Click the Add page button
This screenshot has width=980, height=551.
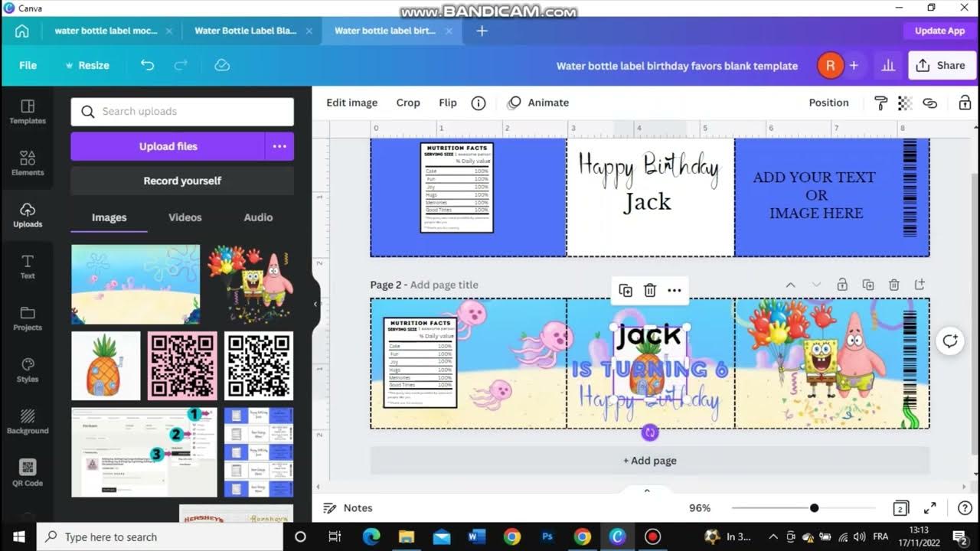coord(650,461)
